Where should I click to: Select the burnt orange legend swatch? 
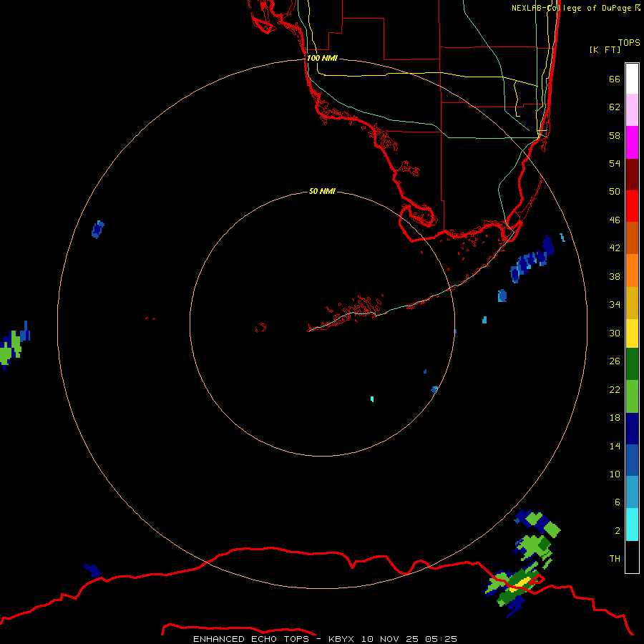[632, 238]
